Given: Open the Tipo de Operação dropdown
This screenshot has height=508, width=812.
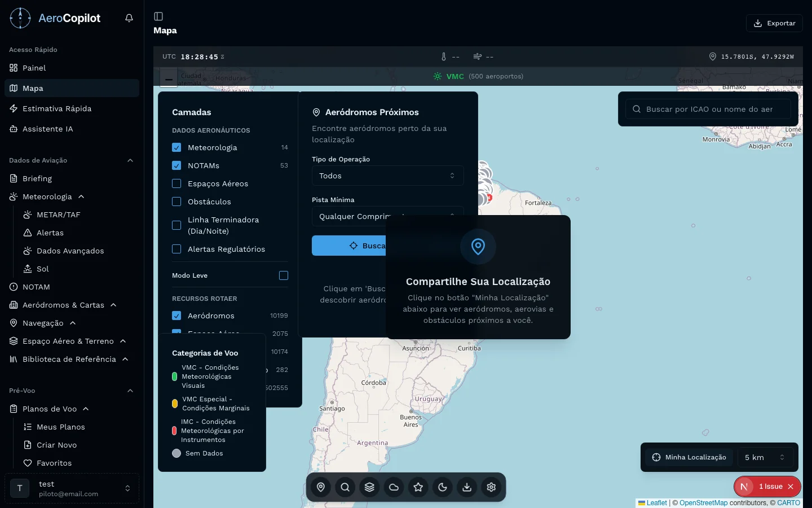Looking at the screenshot, I should pos(387,176).
